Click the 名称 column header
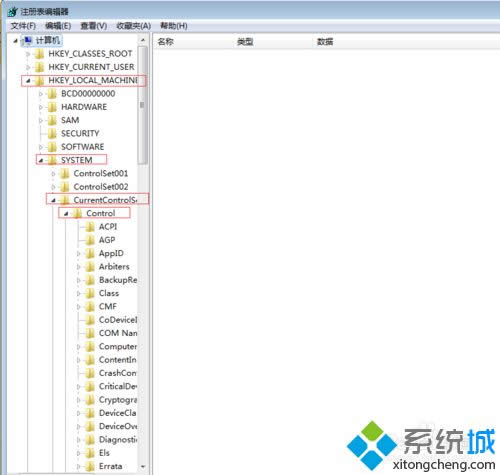The height and width of the screenshot is (475, 500). (x=166, y=42)
